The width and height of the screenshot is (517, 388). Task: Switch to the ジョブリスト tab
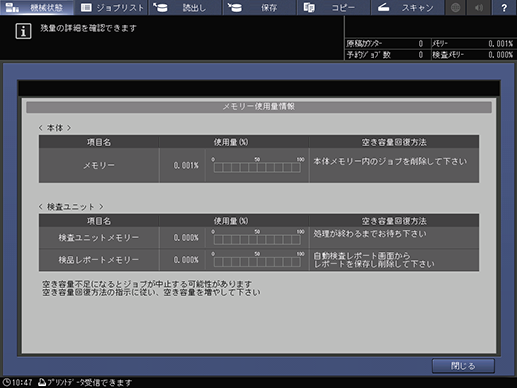pyautogui.click(x=111, y=7)
